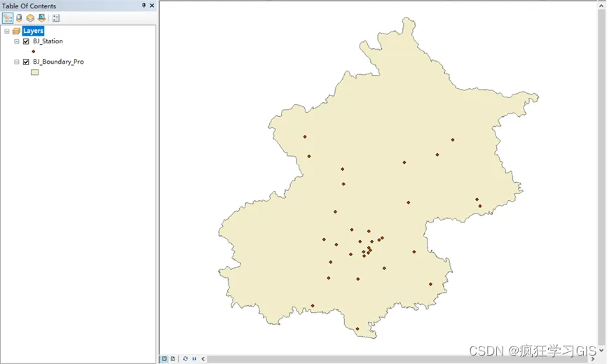
Task: Click vertical scrollbar down arrow
Action: tap(601, 350)
